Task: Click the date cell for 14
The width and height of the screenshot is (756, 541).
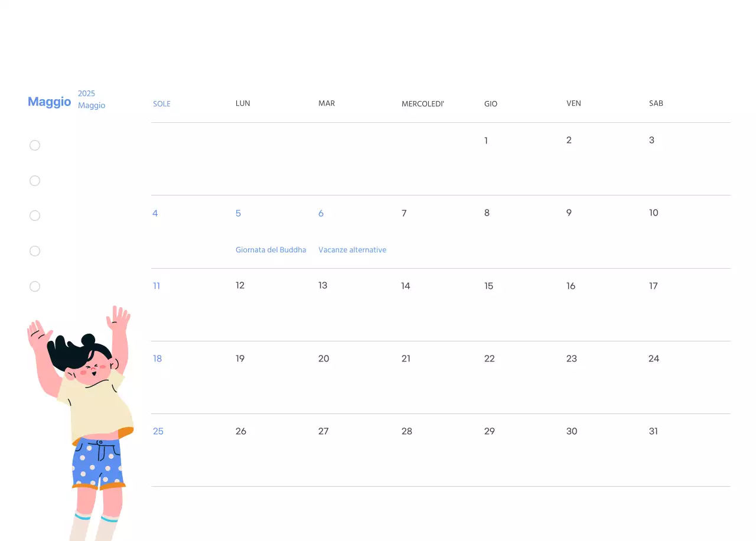Action: click(x=406, y=286)
